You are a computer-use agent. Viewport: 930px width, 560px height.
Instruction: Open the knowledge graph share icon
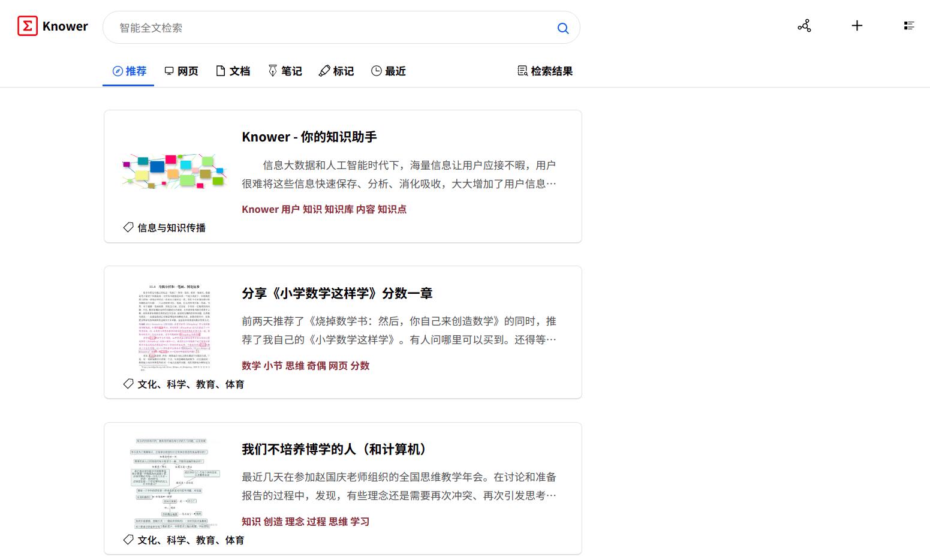(x=804, y=26)
